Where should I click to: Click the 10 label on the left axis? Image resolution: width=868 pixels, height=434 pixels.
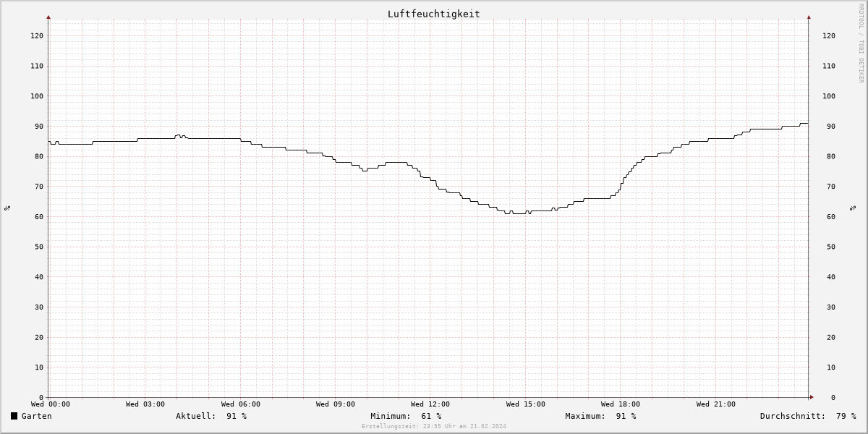pos(39,367)
